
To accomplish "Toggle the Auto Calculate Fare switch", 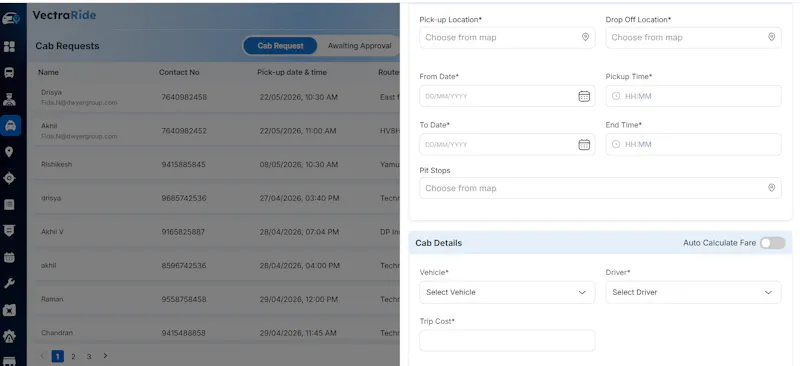I will pyautogui.click(x=772, y=243).
